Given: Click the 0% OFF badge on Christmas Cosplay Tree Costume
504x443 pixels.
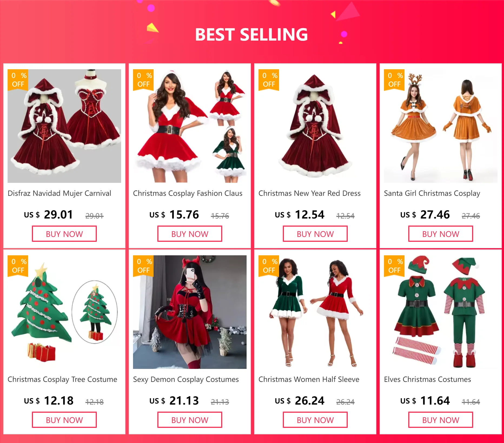Looking at the screenshot, I should coord(18,266).
